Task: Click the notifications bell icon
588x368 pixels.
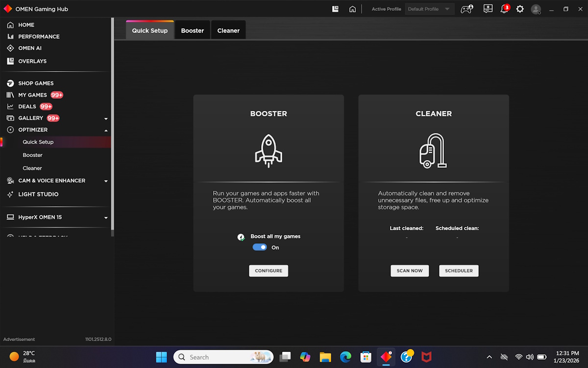Action: tap(504, 9)
